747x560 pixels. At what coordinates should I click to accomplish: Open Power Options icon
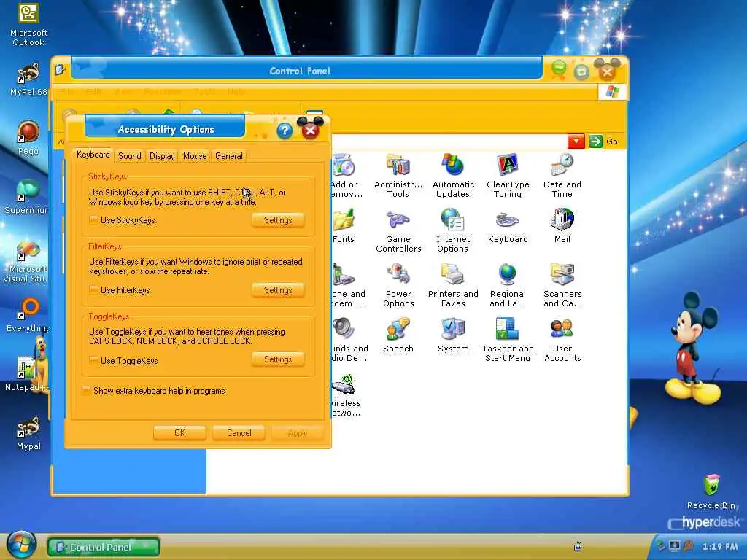point(398,285)
